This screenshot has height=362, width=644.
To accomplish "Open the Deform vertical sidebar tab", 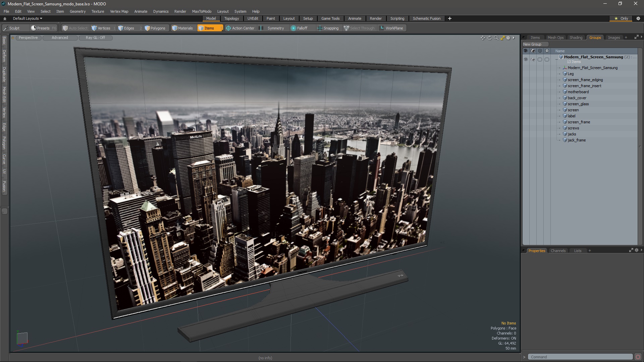I will point(4,56).
